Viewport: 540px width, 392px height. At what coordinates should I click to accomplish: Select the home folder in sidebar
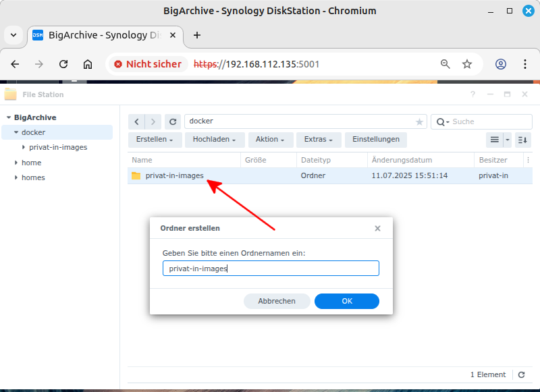[x=31, y=163]
